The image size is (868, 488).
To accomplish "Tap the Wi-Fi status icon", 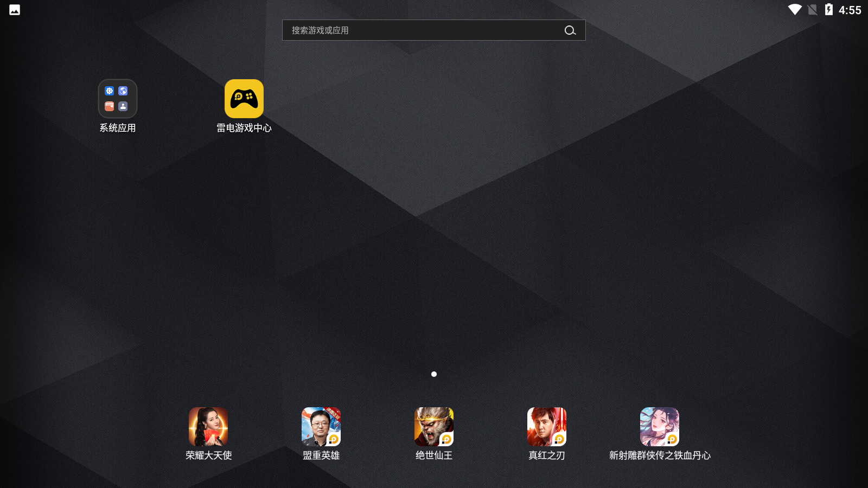I will point(795,9).
